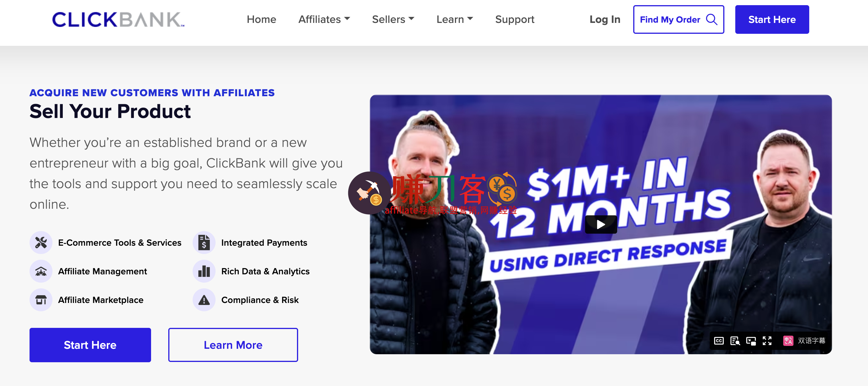This screenshot has height=386, width=868.
Task: Toggle fullscreen for the video
Action: pos(767,340)
